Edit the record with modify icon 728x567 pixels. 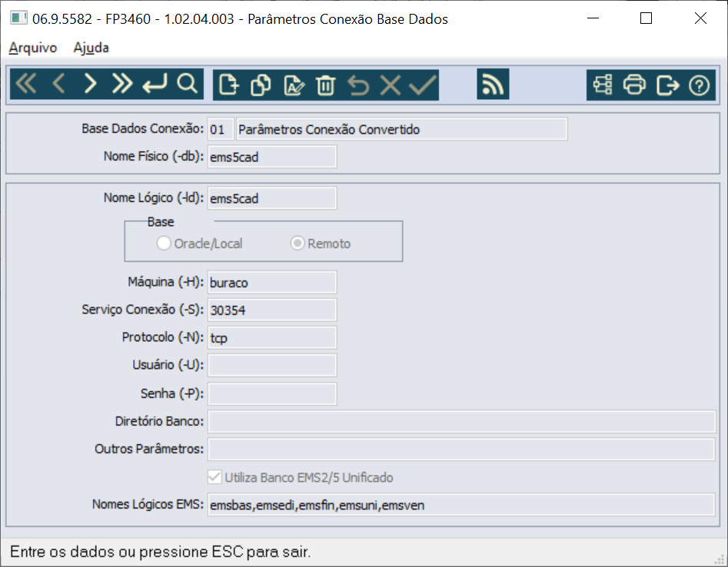pos(294,85)
